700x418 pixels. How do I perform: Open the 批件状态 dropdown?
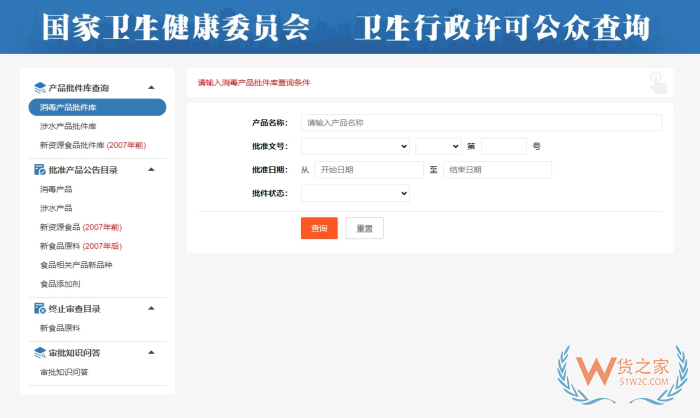point(355,193)
